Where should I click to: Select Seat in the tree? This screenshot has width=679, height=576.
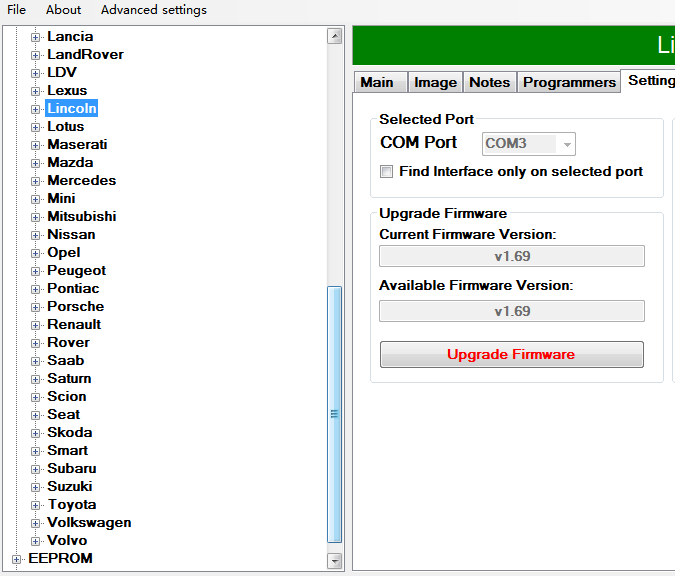tap(64, 414)
